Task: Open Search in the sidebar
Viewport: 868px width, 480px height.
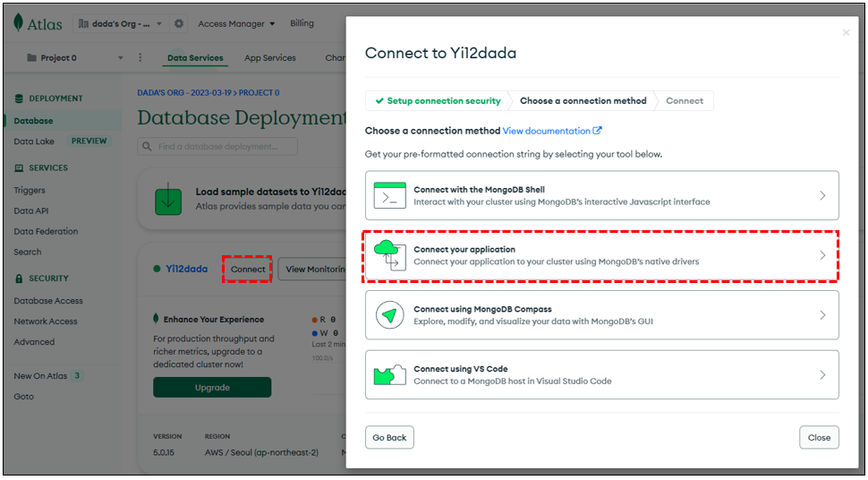Action: coord(27,252)
